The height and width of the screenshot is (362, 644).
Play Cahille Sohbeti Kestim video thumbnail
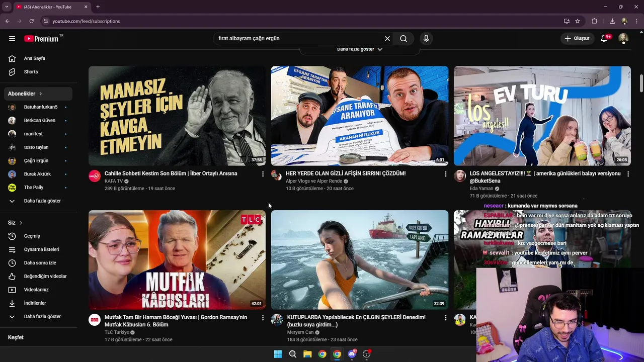tap(177, 116)
